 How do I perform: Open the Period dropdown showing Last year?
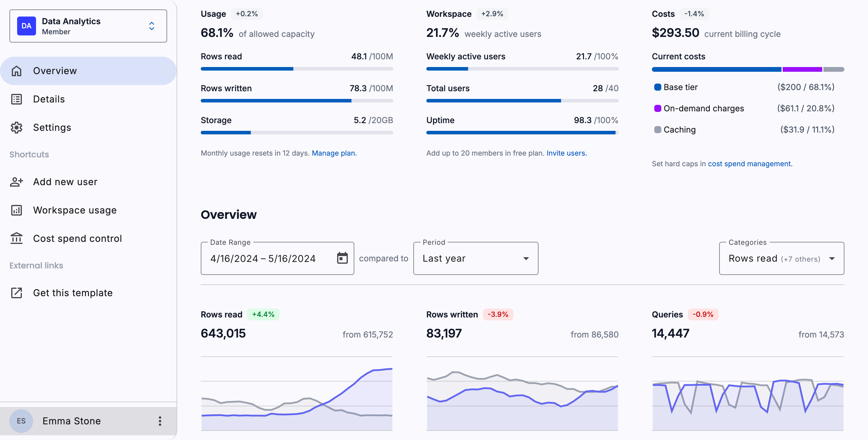[475, 258]
